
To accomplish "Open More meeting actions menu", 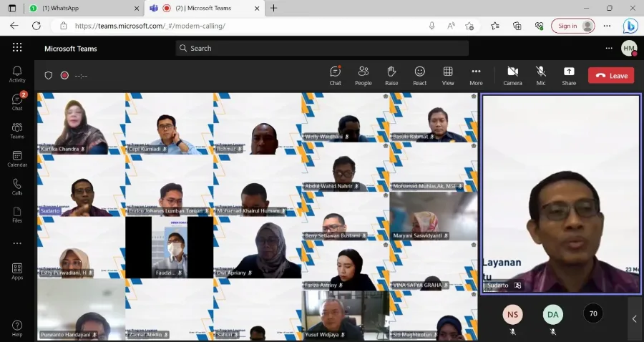I will tap(476, 76).
